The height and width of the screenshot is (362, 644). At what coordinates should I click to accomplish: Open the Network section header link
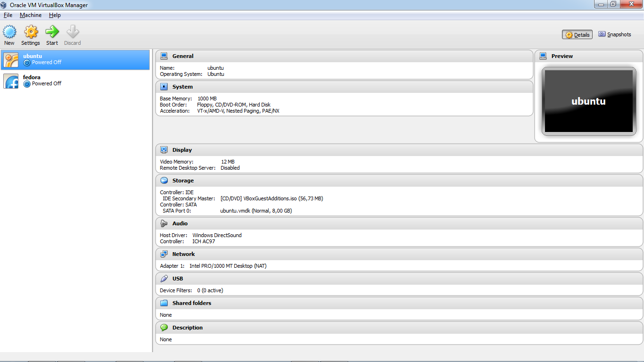(183, 254)
